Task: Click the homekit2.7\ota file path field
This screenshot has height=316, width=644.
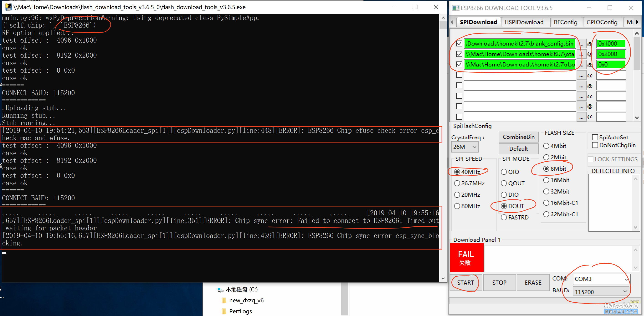Action: (520, 54)
